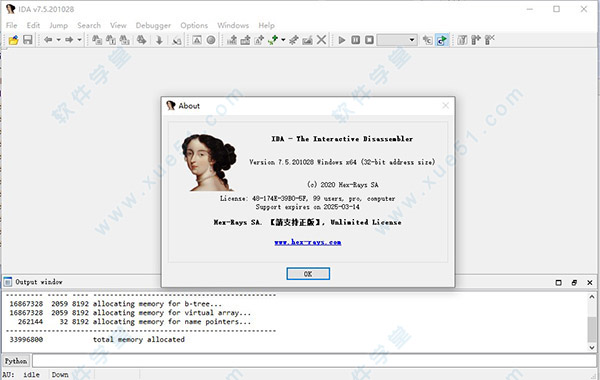Viewport: 600px width, 380px height.
Task: Open the File menu
Action: (11, 25)
